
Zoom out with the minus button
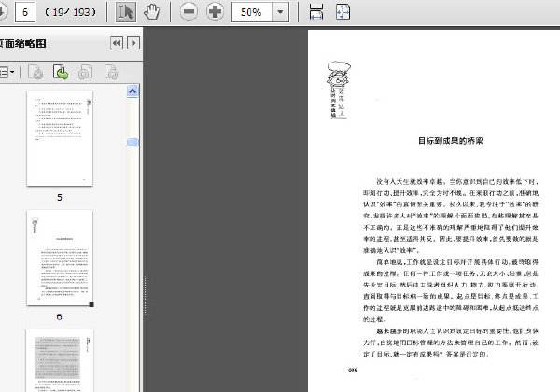[x=189, y=12]
